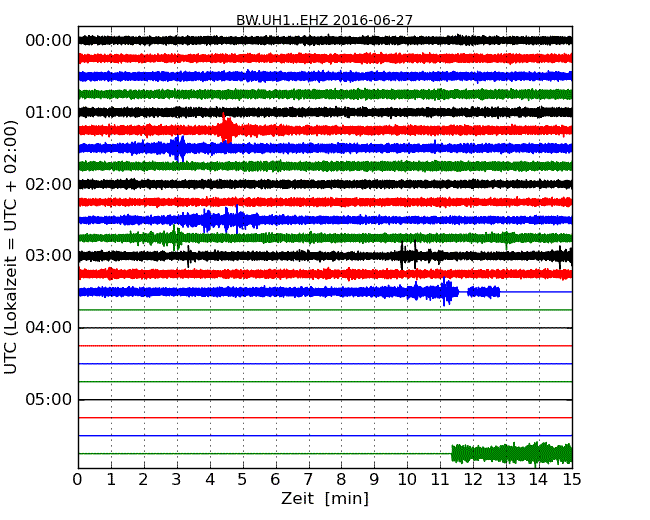The image size is (650, 520).
Task: Click the x-axis tick label 15
Action: (x=572, y=480)
